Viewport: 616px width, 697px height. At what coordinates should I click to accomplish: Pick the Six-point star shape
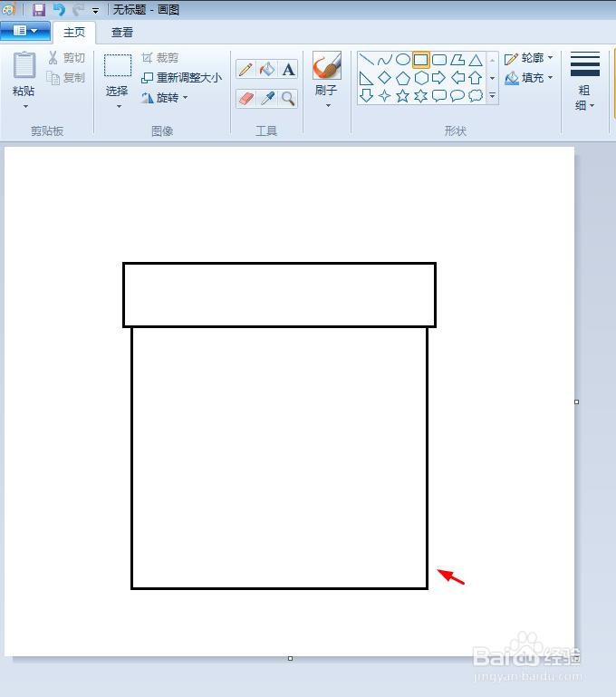tap(421, 95)
